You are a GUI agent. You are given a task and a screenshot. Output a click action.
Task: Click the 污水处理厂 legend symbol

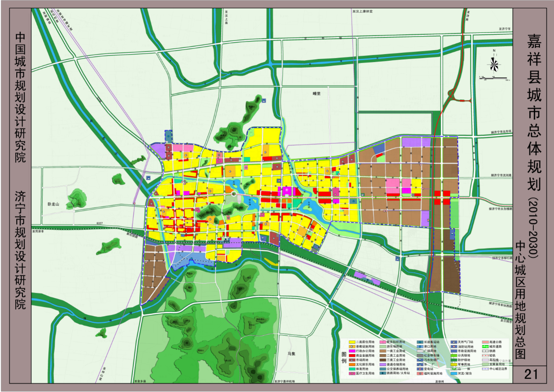coord(420,360)
